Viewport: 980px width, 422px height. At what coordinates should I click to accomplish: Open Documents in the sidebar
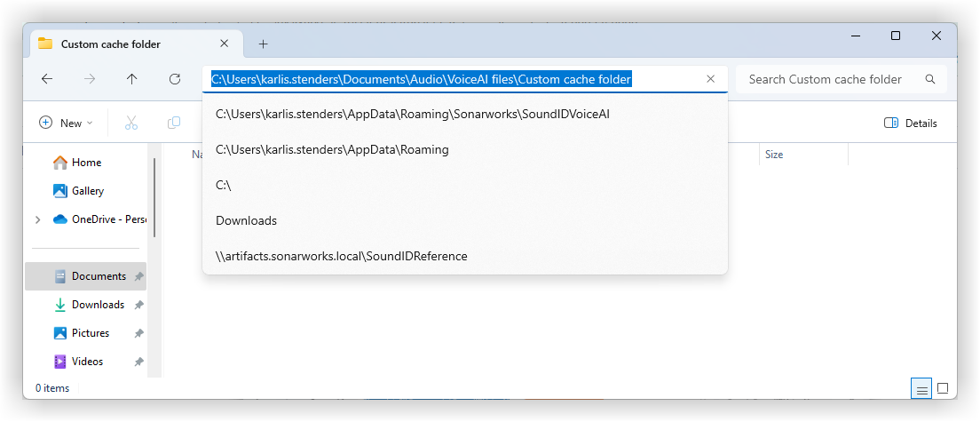(85, 276)
